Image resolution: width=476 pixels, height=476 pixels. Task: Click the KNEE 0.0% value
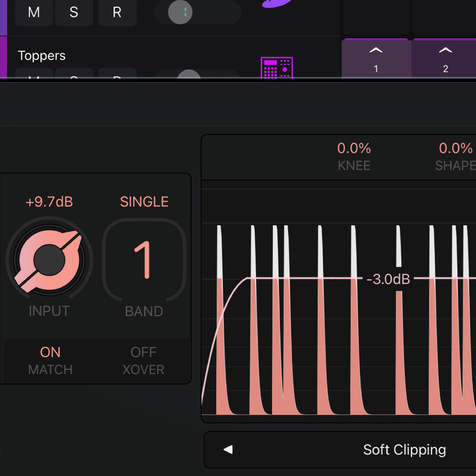[x=354, y=148]
